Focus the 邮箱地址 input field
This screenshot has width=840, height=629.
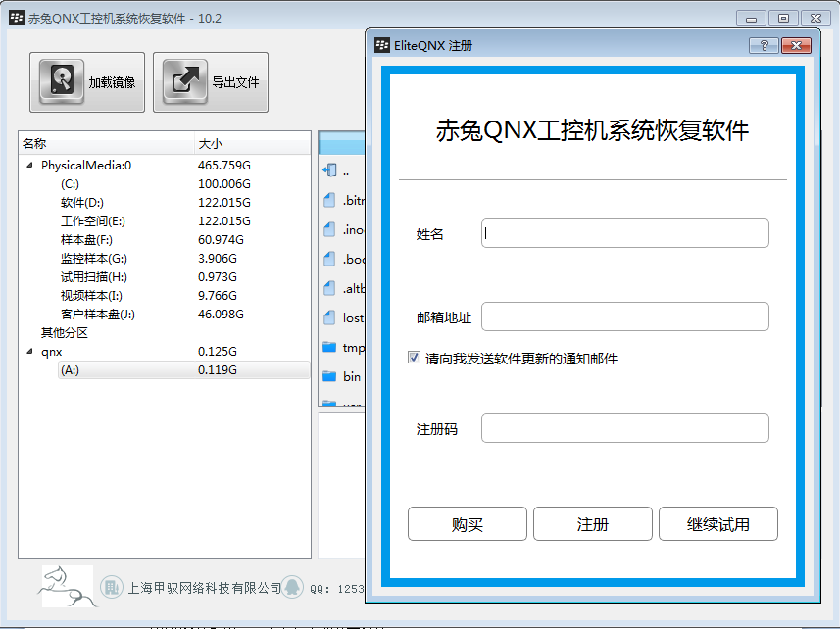(625, 316)
